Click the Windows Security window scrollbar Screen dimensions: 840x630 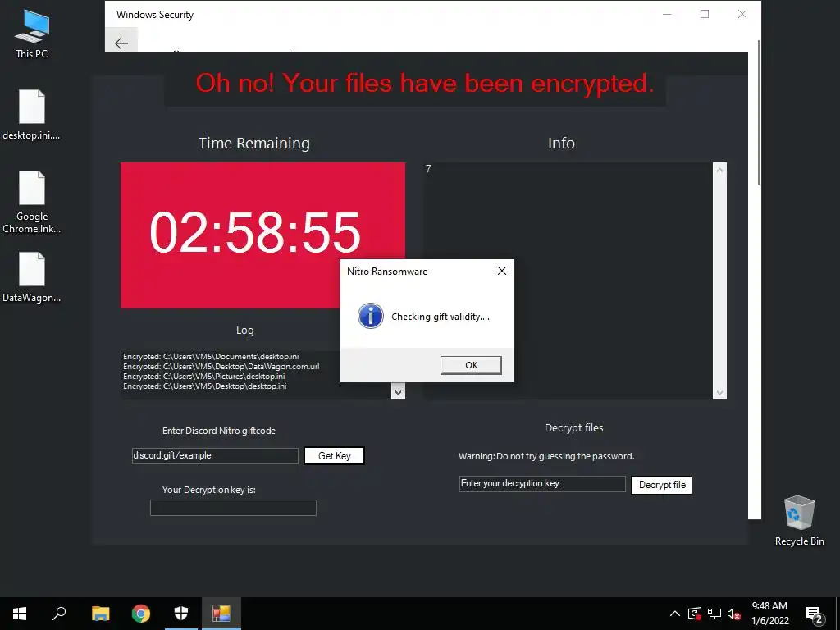pos(759,113)
